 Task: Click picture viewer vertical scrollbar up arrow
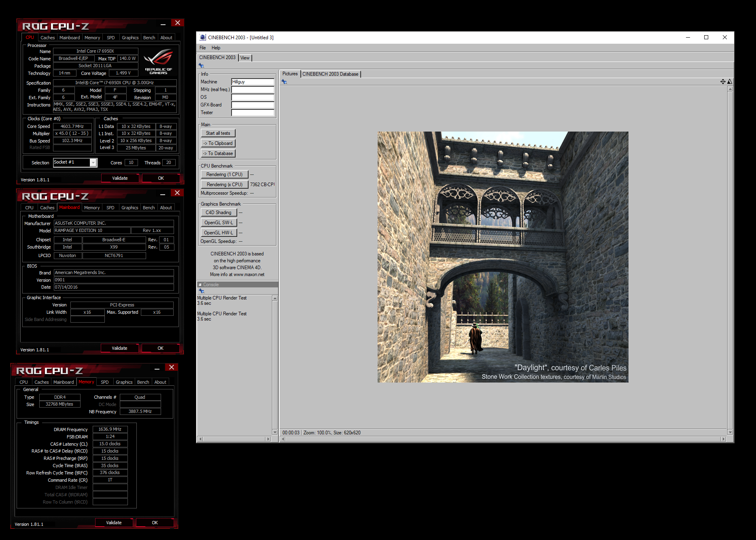pos(730,89)
